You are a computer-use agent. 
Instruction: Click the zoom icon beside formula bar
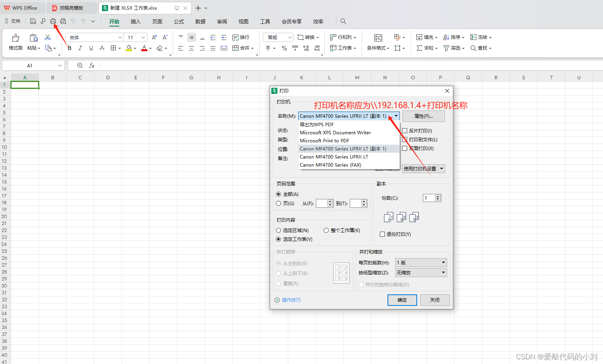point(80,65)
